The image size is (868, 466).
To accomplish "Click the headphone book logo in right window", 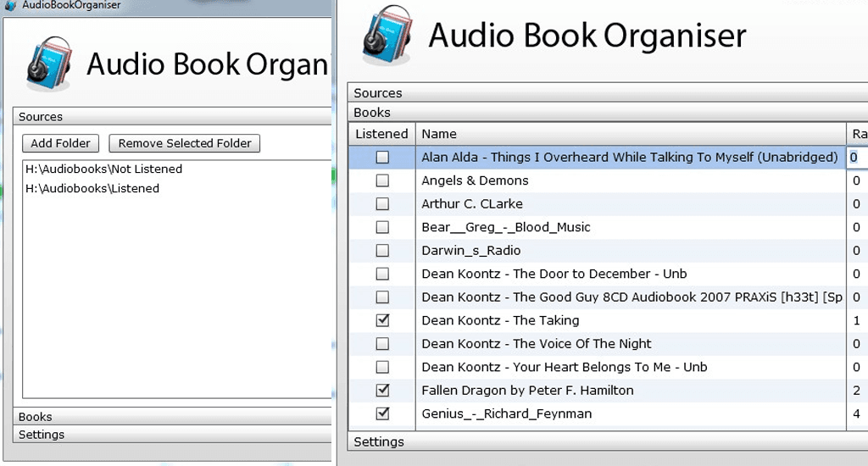I will tap(386, 36).
